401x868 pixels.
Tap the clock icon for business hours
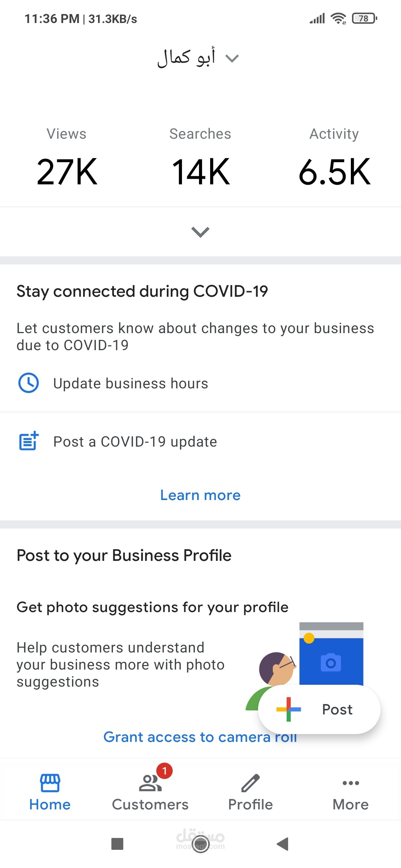(29, 383)
